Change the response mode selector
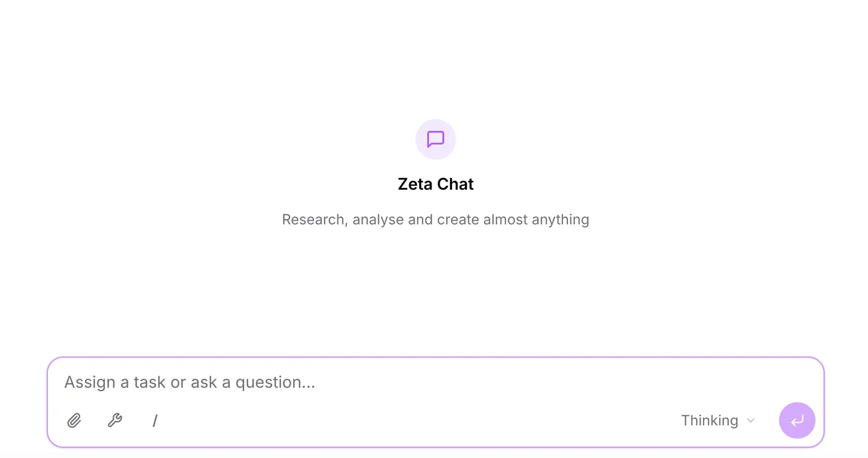Viewport: 868px width, 458px height. pos(716,420)
